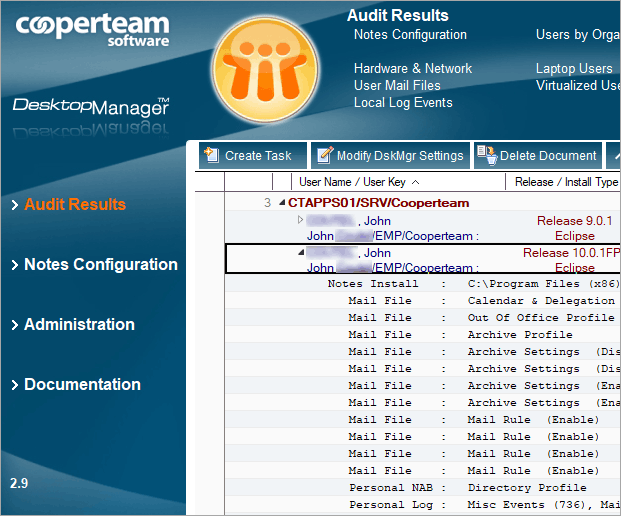This screenshot has width=621, height=516.
Task: Select the Calendar & Delegation mail file row
Action: pos(422,301)
